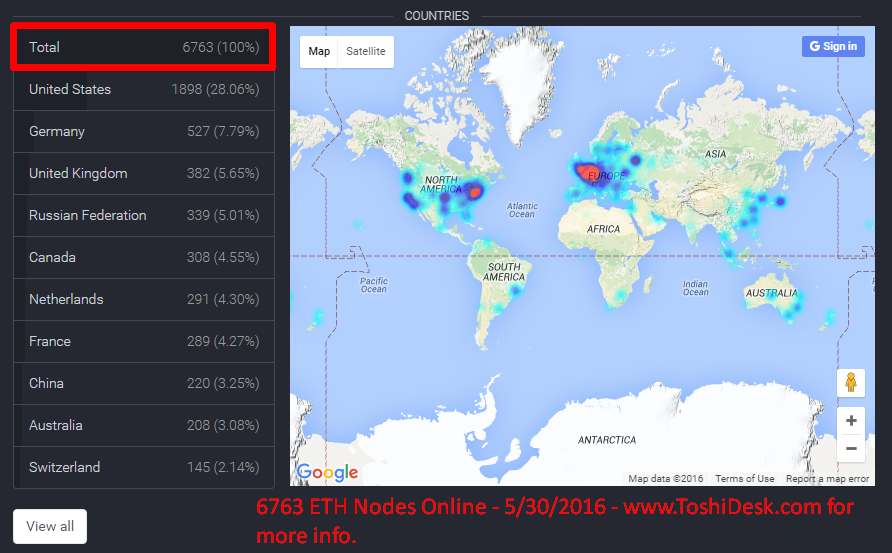Select the China row

144,383
